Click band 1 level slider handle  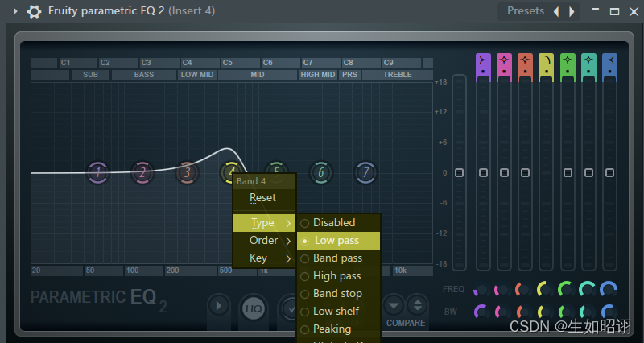click(x=484, y=173)
